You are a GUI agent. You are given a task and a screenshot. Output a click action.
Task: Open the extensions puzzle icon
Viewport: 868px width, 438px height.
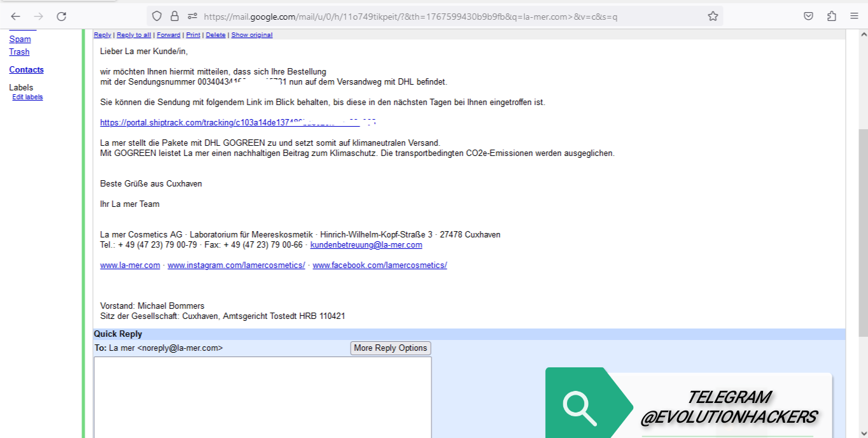click(831, 17)
